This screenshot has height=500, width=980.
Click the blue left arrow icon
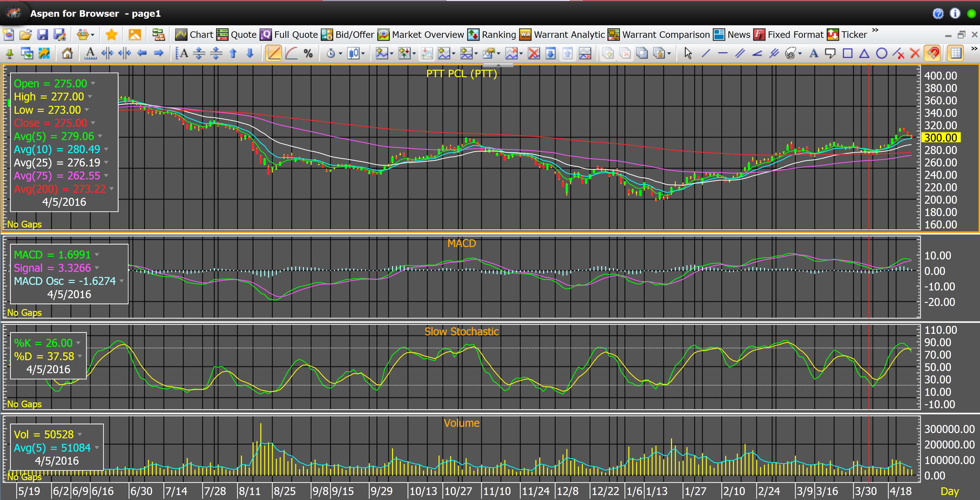tap(142, 53)
